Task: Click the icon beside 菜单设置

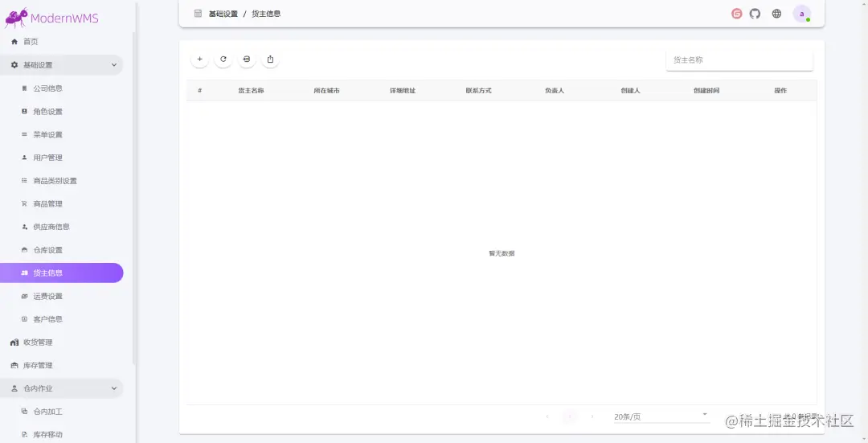Action: (x=24, y=134)
